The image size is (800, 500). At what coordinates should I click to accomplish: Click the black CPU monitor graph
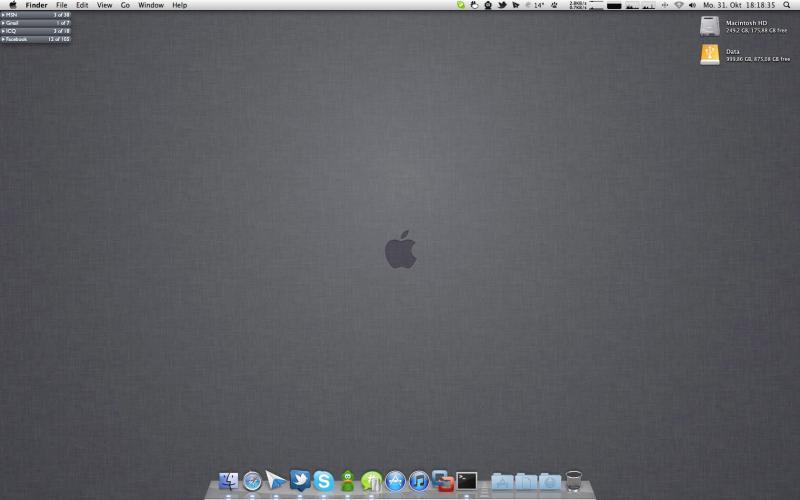point(614,6)
